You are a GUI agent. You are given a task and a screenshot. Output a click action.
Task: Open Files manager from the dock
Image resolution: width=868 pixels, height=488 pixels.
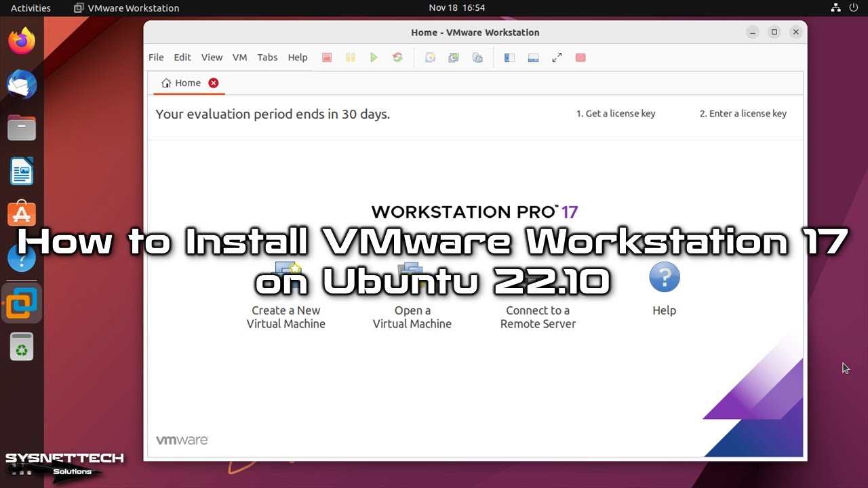click(x=22, y=128)
